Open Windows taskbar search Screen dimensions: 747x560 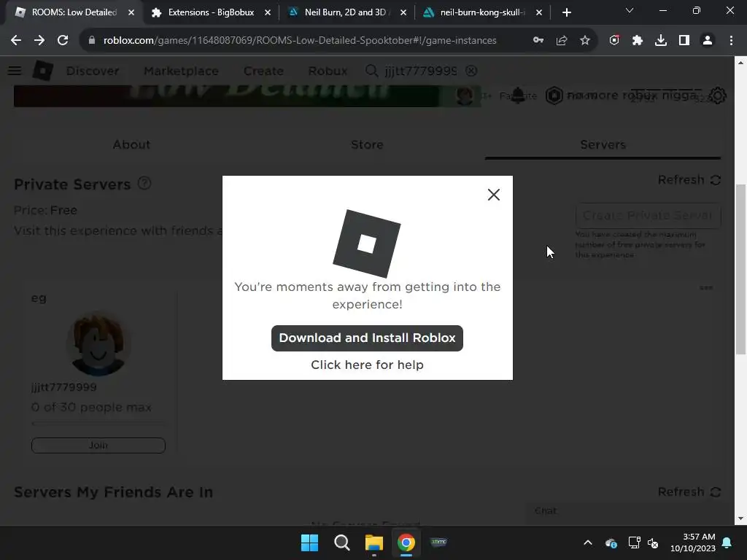[x=341, y=542]
